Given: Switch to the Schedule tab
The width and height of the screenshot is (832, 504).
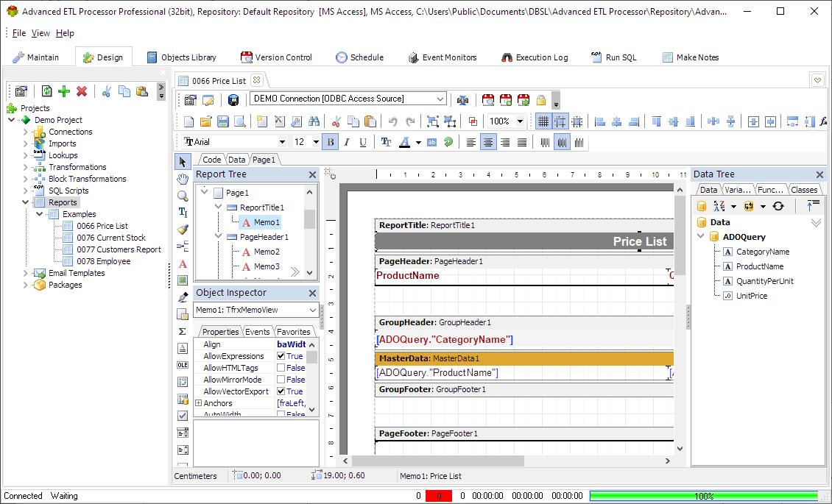Looking at the screenshot, I should coord(360,57).
